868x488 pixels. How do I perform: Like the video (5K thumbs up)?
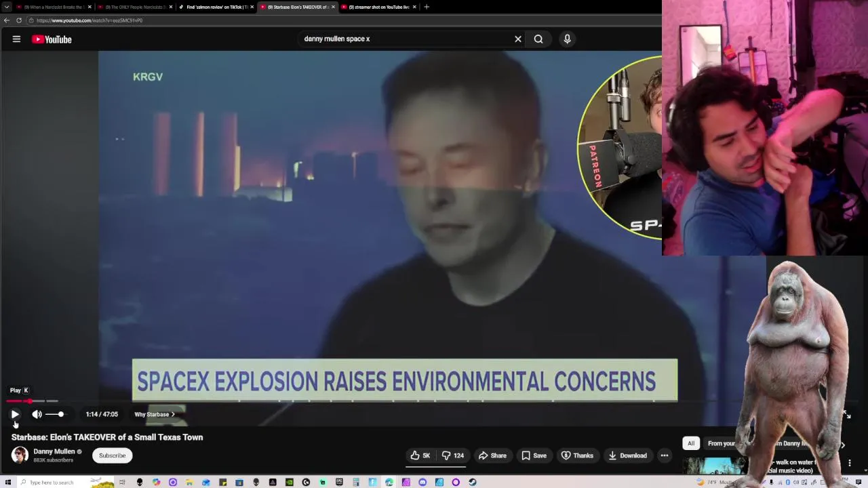click(420, 455)
